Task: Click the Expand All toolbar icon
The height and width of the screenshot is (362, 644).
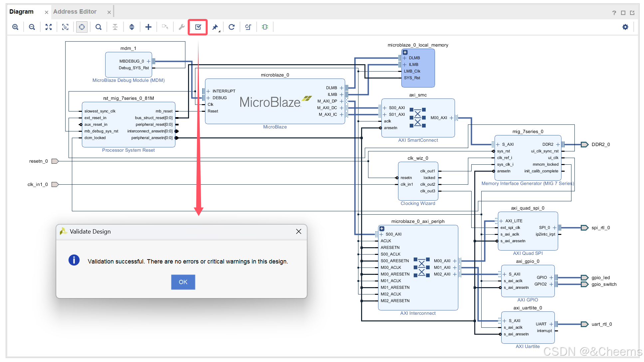Action: [132, 27]
